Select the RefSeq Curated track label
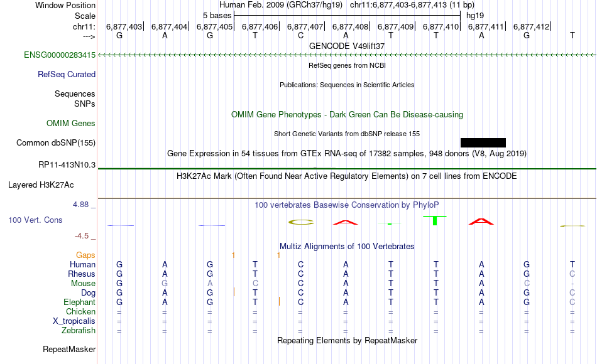 pos(67,74)
